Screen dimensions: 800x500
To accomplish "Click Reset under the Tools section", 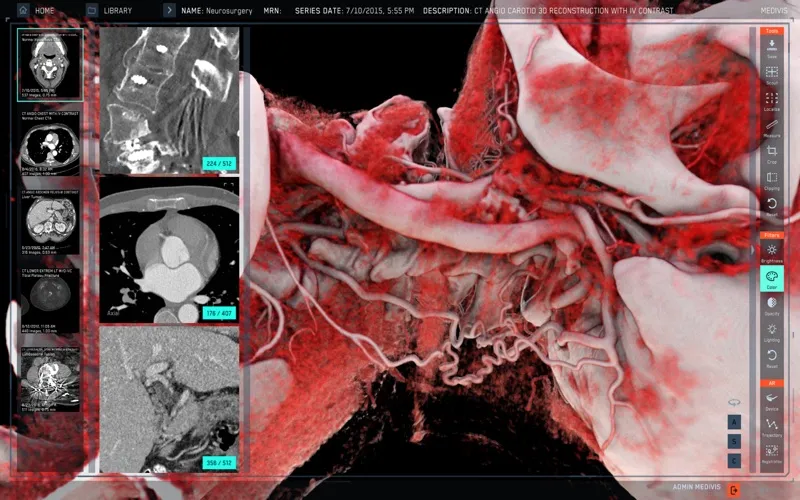I will [771, 207].
